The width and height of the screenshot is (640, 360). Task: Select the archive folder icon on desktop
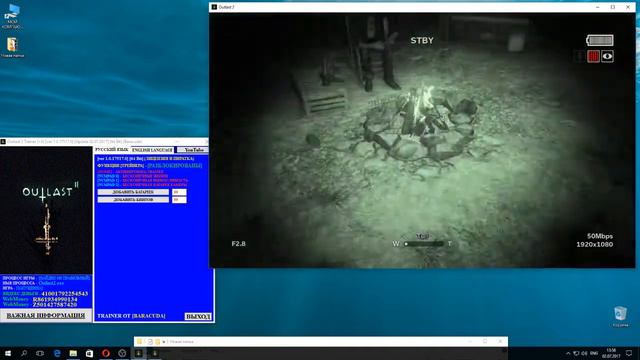[x=12, y=47]
